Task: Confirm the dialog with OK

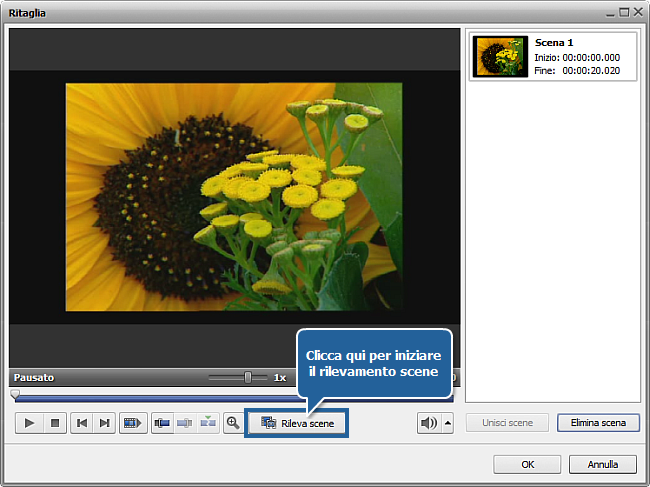Action: (x=527, y=464)
